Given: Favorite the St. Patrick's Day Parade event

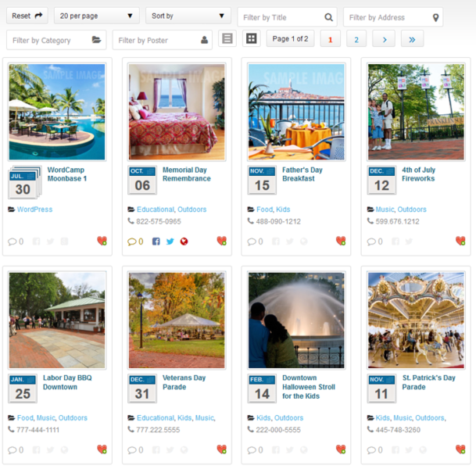Looking at the screenshot, I should pyautogui.click(x=460, y=449).
